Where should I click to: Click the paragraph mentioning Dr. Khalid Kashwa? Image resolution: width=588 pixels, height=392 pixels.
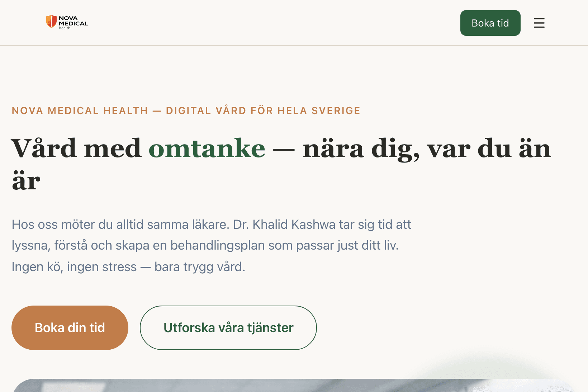[212, 245]
